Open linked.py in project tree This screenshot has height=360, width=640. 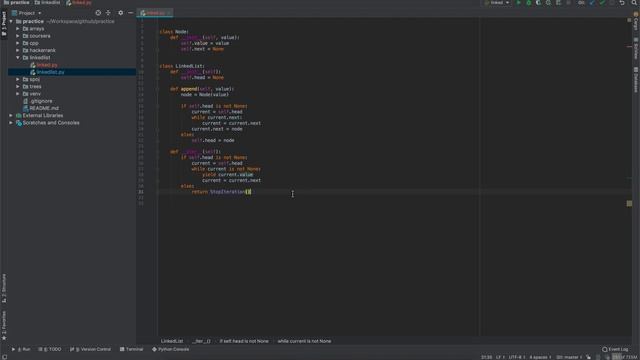47,65
